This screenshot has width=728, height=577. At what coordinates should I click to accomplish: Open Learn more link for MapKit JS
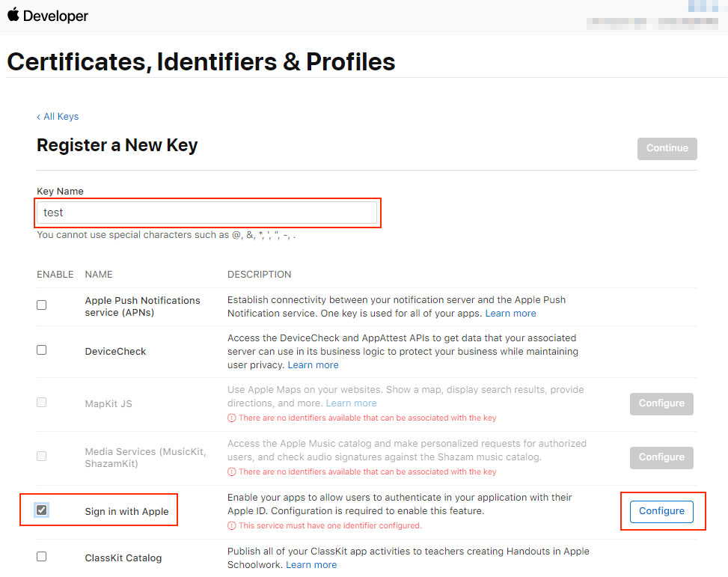click(351, 403)
